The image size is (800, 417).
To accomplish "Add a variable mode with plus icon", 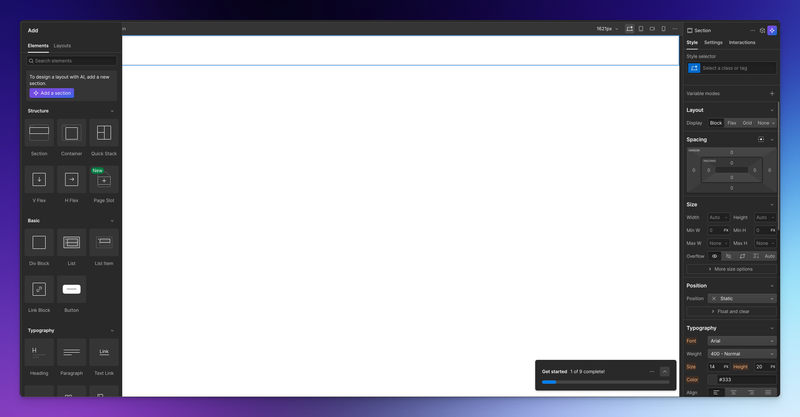I will pyautogui.click(x=772, y=93).
